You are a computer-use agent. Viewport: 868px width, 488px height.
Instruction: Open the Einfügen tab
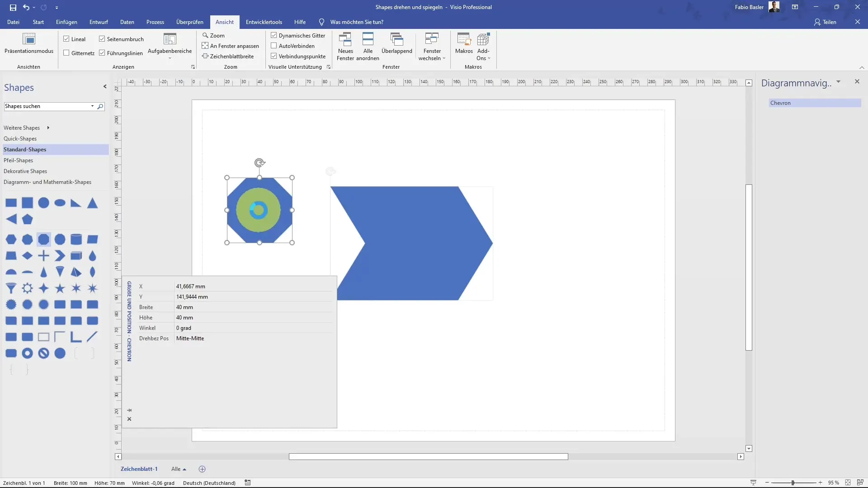(66, 22)
